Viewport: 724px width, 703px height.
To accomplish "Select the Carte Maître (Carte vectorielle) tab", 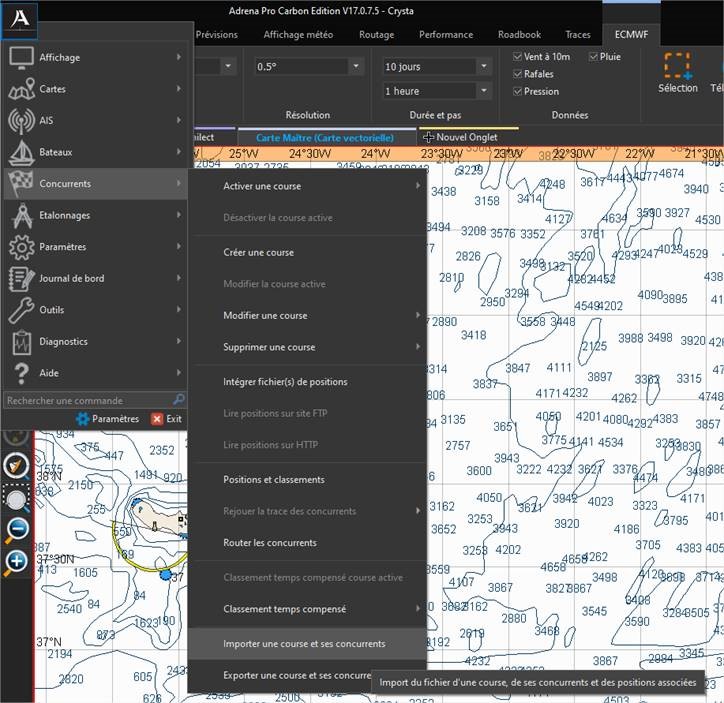I will point(325,138).
